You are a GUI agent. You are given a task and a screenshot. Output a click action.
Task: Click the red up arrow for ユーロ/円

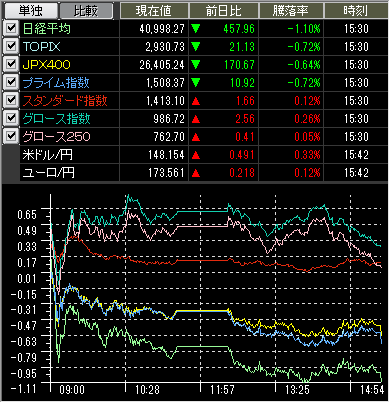point(196,173)
